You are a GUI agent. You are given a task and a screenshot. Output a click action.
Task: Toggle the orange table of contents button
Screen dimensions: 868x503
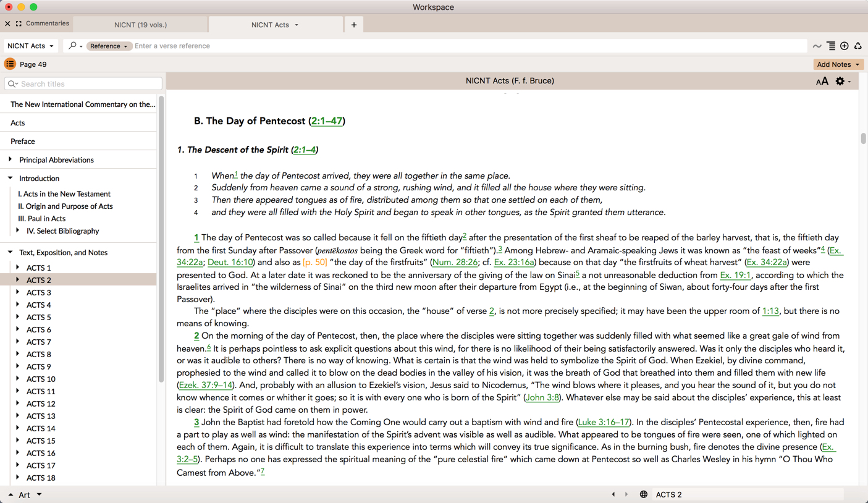pyautogui.click(x=10, y=64)
